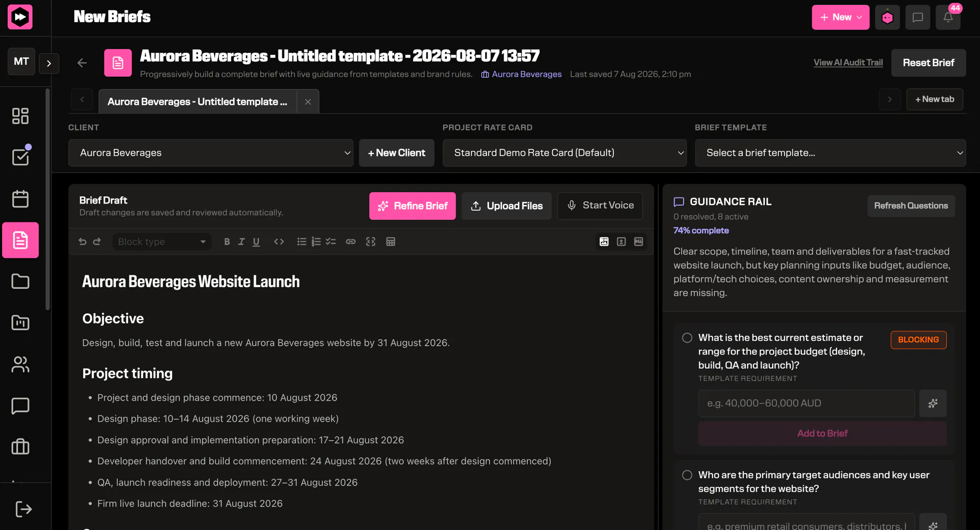The width and height of the screenshot is (980, 530).
Task: Select the markdown view mode icon
Action: pos(638,242)
